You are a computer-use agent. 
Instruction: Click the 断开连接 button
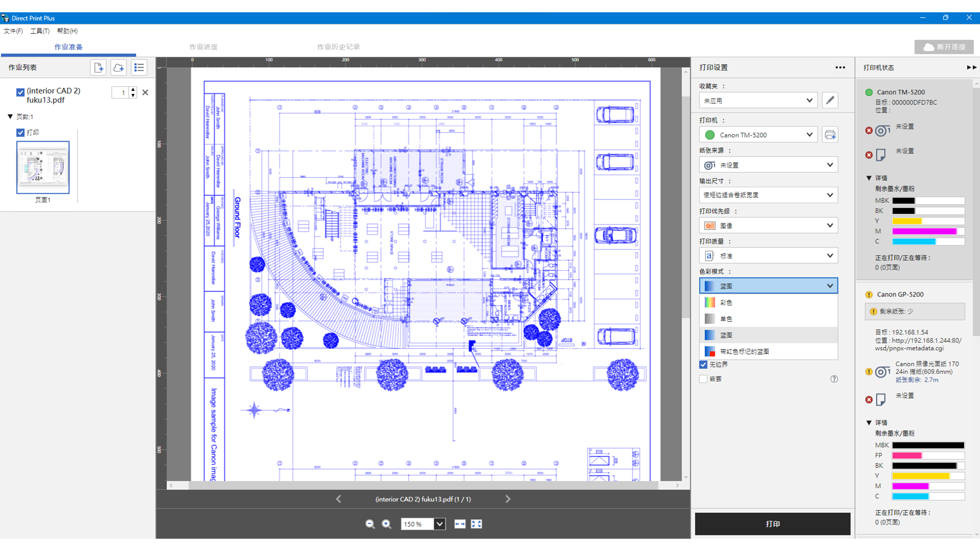(x=944, y=47)
